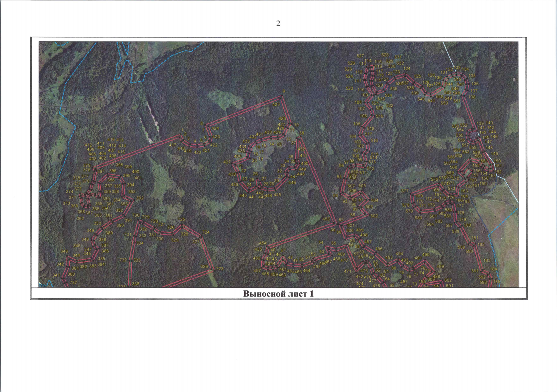
Task: Select boundary point label 8
Action: pyautogui.click(x=201, y=124)
